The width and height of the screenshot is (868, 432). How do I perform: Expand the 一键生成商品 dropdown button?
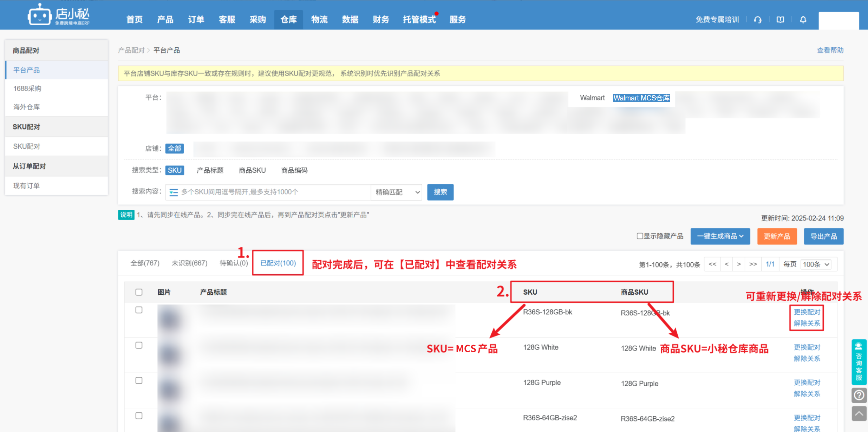click(720, 236)
